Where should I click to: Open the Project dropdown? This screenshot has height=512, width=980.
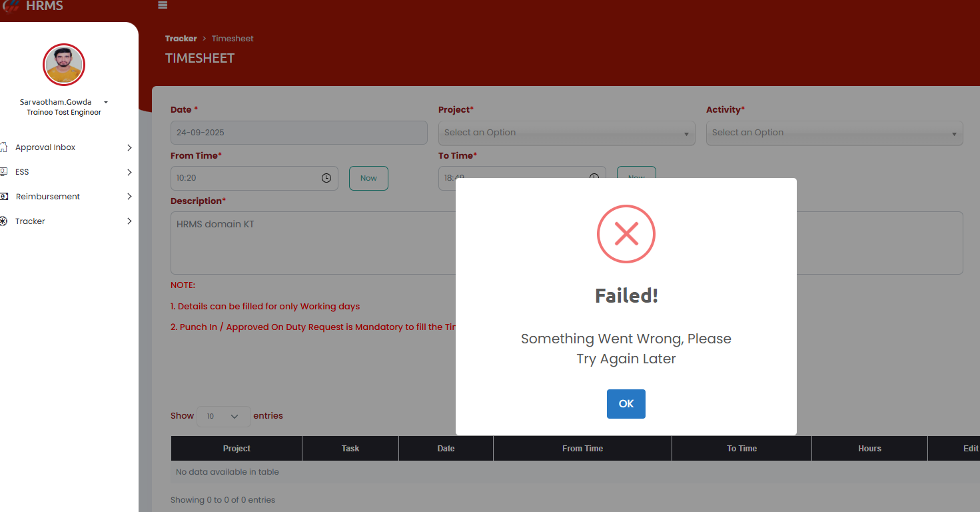coord(566,133)
